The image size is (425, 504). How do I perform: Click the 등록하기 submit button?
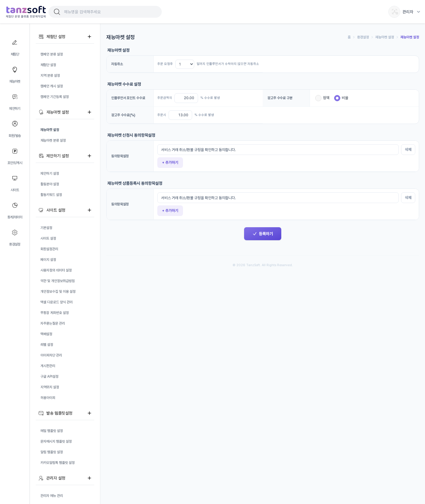263,234
